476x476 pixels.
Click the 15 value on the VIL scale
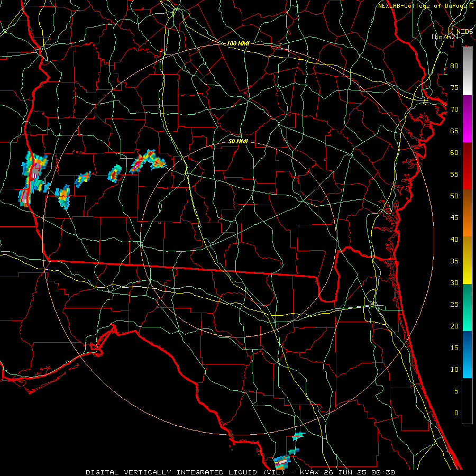[x=454, y=347]
